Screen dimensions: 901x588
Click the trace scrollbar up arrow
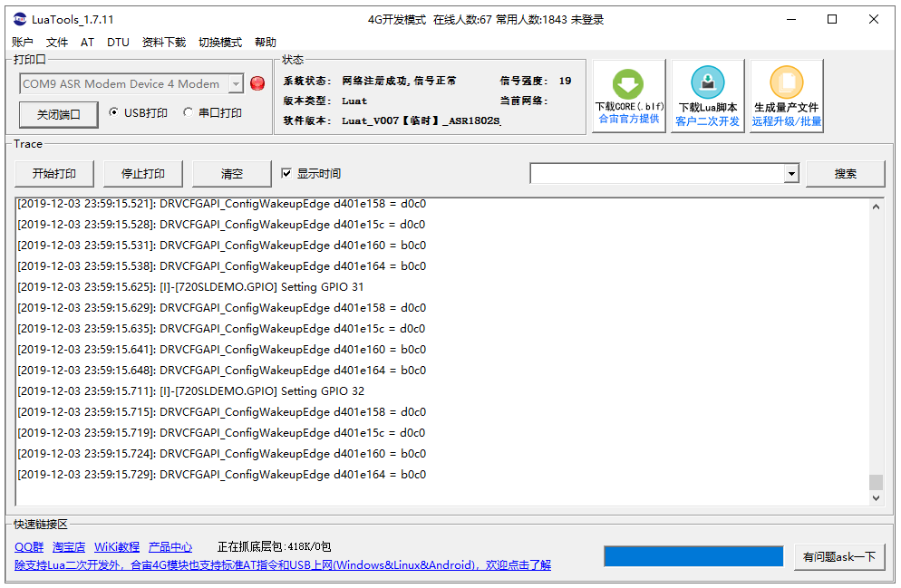[876, 207]
